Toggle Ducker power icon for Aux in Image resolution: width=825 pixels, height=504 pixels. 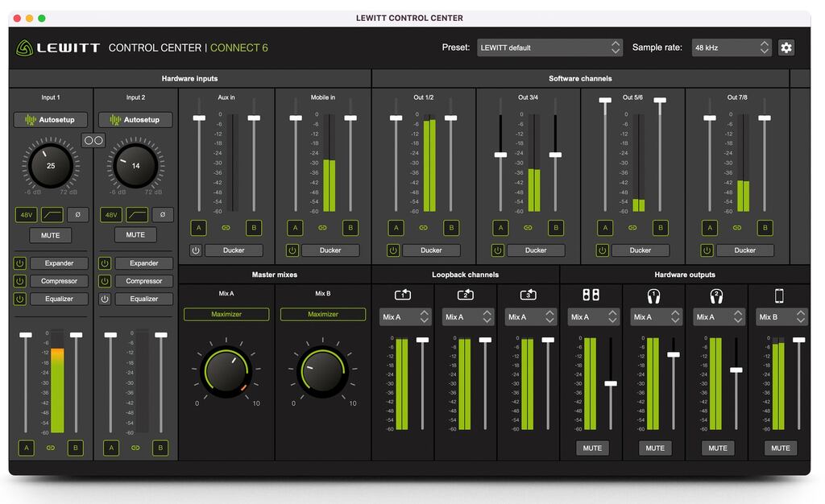click(x=196, y=250)
